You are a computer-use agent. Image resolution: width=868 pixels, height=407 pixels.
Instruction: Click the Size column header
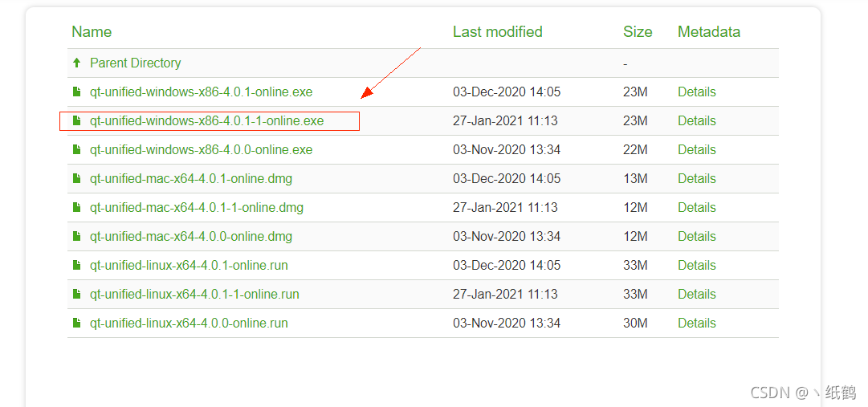point(638,31)
